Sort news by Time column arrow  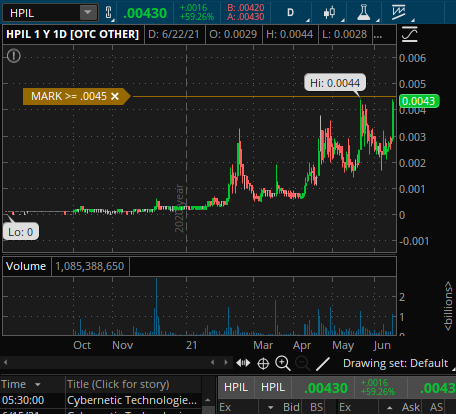(38, 385)
